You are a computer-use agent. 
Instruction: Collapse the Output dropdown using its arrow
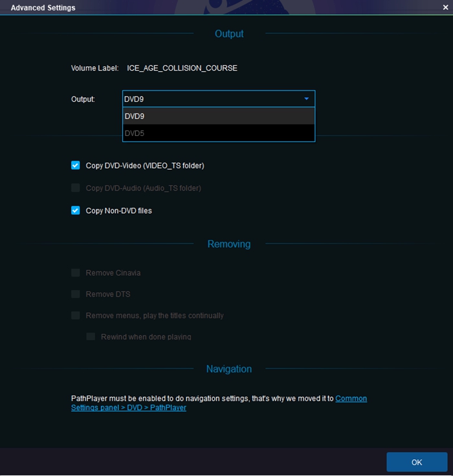tap(307, 98)
